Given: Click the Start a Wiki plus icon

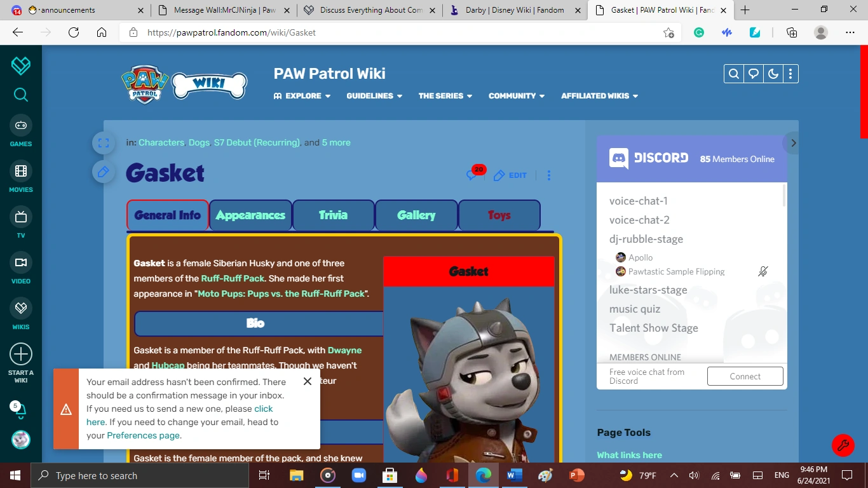Looking at the screenshot, I should pyautogui.click(x=20, y=353).
